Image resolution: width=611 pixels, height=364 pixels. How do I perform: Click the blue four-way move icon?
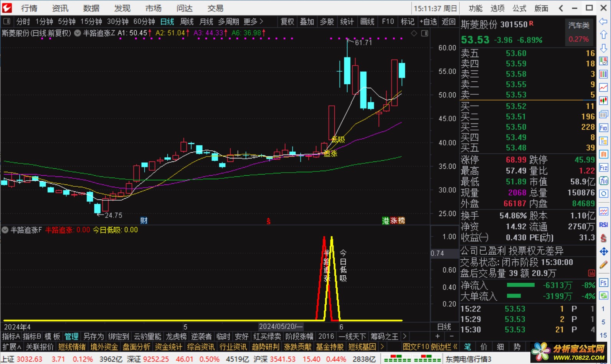pyautogui.click(x=603, y=251)
